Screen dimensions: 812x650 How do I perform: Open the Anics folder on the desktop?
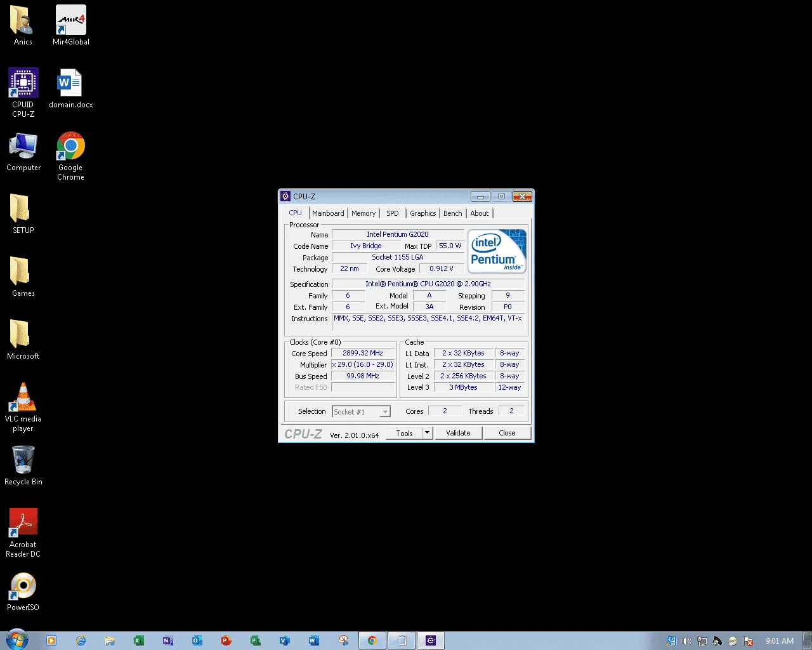pos(23,25)
